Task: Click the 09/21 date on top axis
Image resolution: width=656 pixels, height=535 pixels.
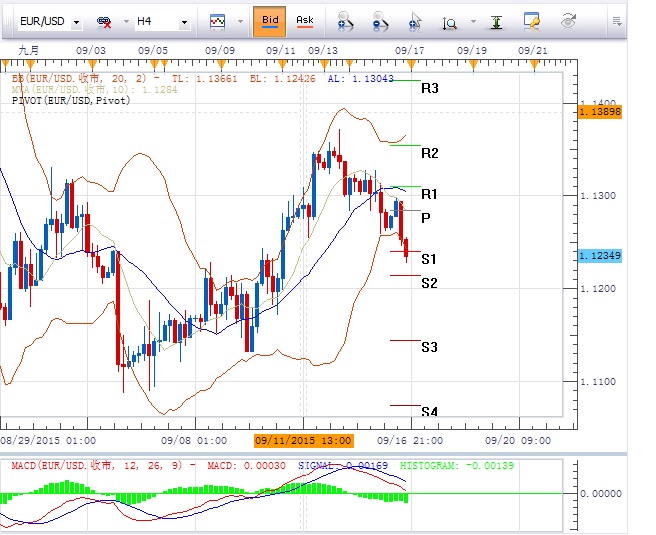Action: (533, 51)
